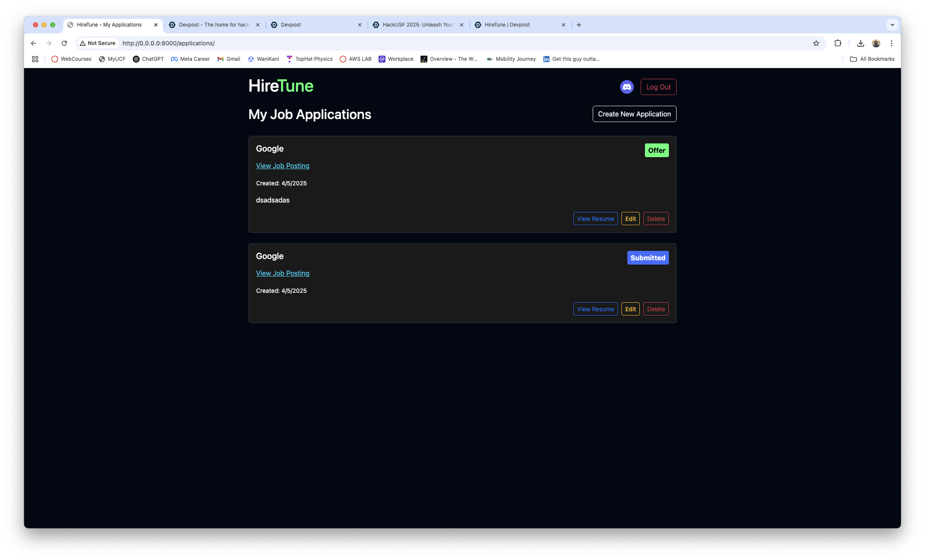Open the Extensions puzzle icon
925x560 pixels.
(838, 43)
